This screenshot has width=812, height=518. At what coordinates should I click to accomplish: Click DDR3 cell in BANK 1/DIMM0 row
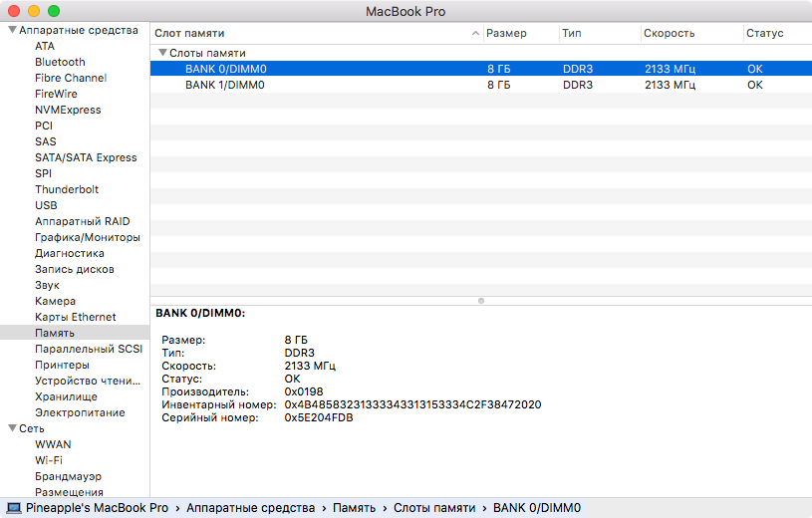point(578,85)
